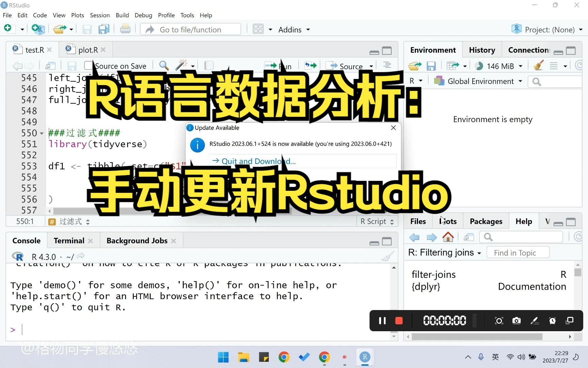The height and width of the screenshot is (368, 588).
Task: Open the R: Filtering joins topic dropdown
Action: click(444, 252)
